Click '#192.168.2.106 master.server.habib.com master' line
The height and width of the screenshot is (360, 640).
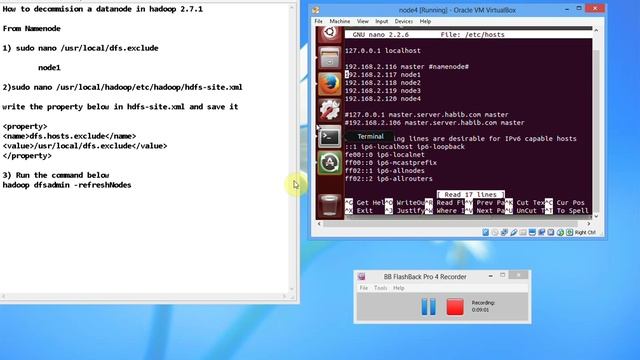coord(435,122)
